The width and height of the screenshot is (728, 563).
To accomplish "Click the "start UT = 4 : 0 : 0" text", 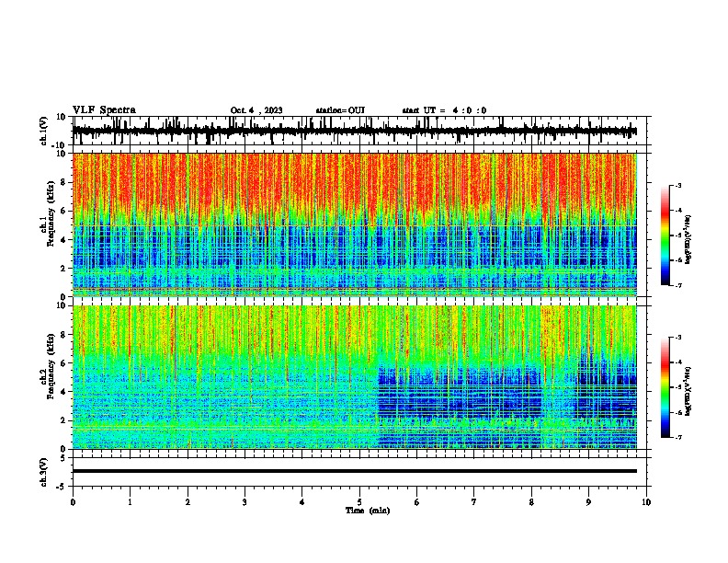I will coord(444,110).
